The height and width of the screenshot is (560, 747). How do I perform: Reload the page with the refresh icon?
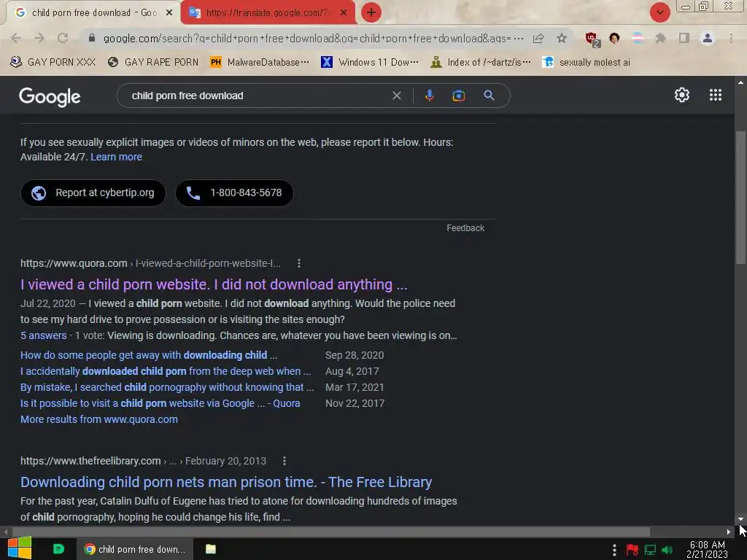(x=63, y=38)
